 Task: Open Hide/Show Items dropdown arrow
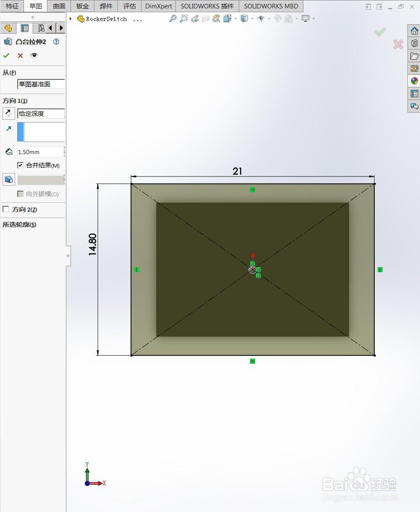[x=269, y=18]
